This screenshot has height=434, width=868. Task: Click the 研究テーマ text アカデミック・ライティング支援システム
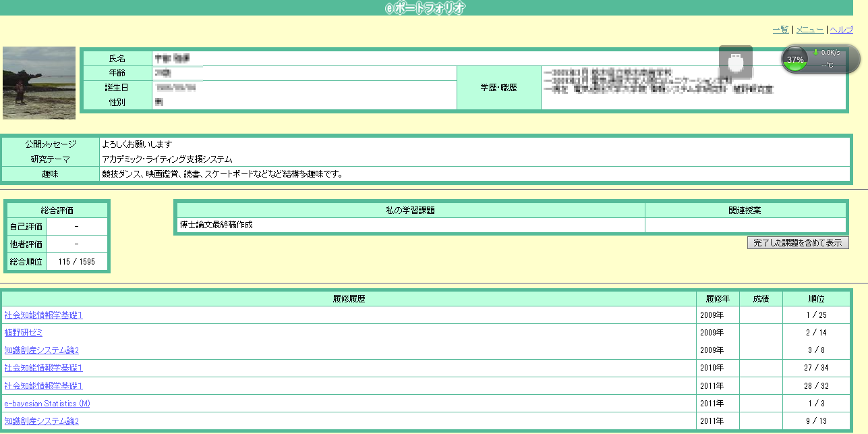(x=167, y=159)
